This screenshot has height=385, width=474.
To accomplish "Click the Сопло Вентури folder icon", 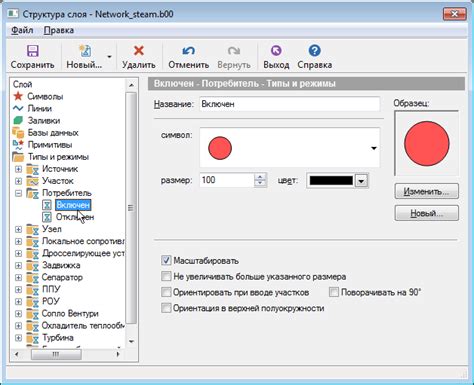I will (33, 314).
